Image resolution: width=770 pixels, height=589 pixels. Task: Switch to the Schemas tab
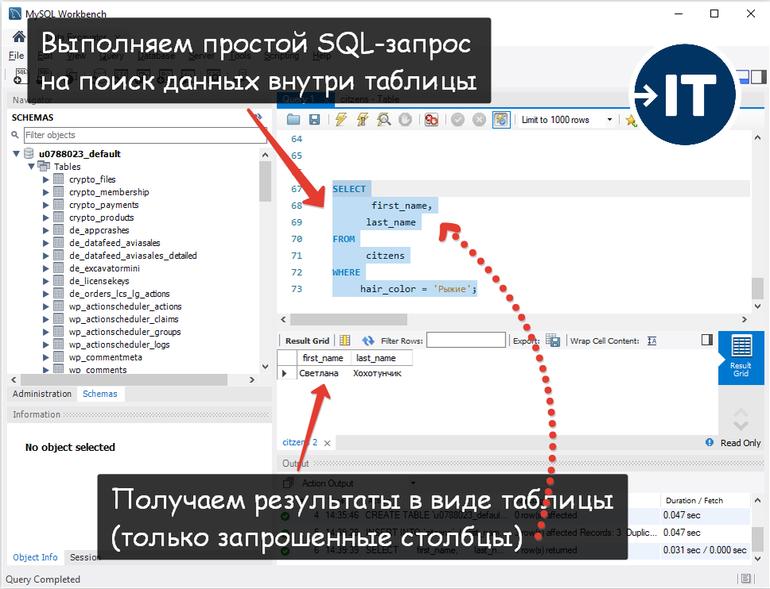(100, 394)
